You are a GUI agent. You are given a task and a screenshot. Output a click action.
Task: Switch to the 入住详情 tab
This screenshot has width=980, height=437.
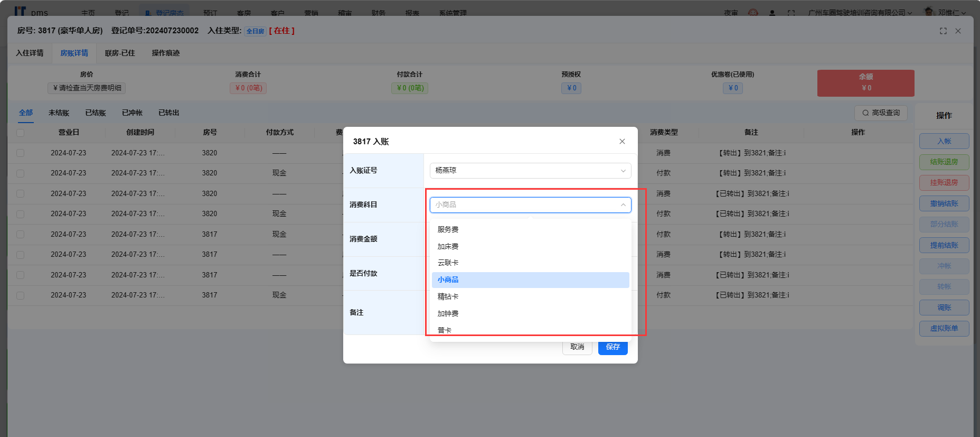point(30,53)
